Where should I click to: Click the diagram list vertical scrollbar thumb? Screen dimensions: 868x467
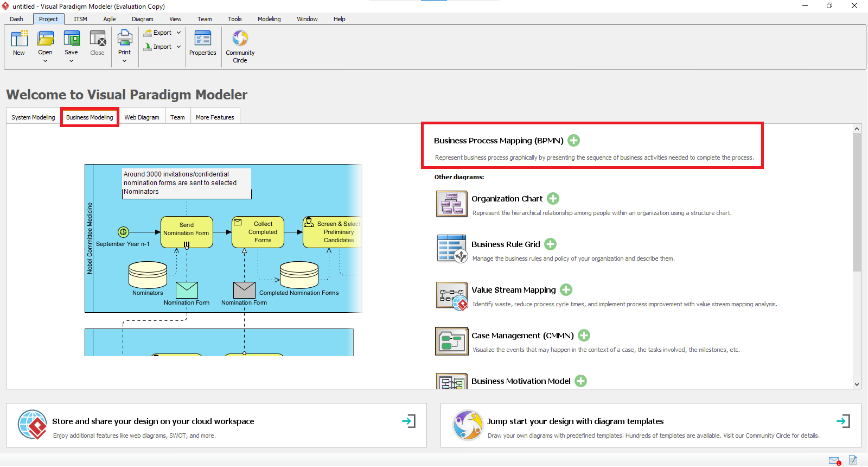(x=857, y=201)
